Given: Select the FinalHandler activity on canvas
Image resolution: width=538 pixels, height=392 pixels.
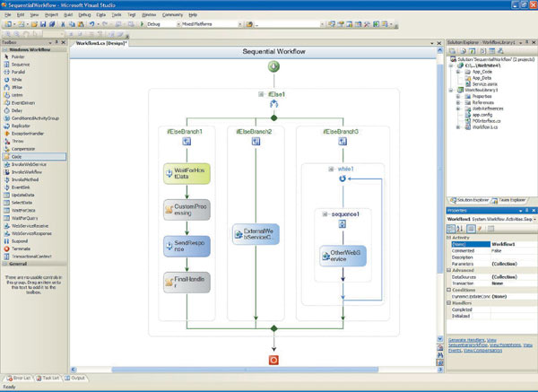Looking at the screenshot, I should pos(187,283).
